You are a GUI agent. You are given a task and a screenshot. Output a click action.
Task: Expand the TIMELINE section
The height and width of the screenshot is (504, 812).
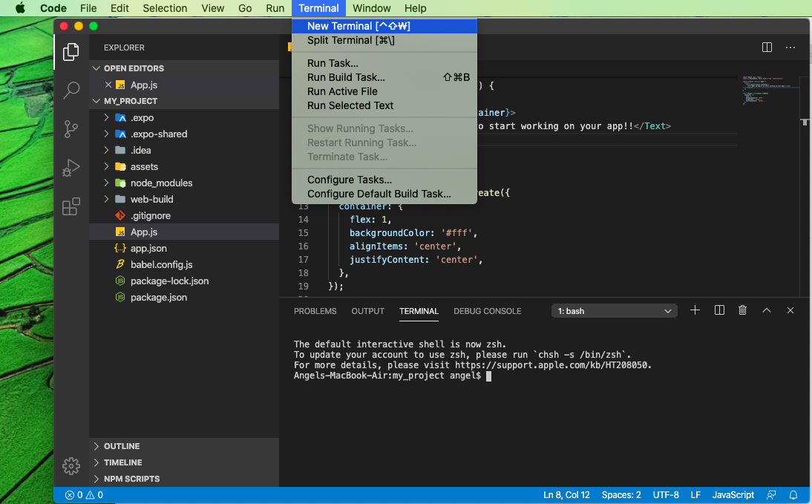pos(184,462)
